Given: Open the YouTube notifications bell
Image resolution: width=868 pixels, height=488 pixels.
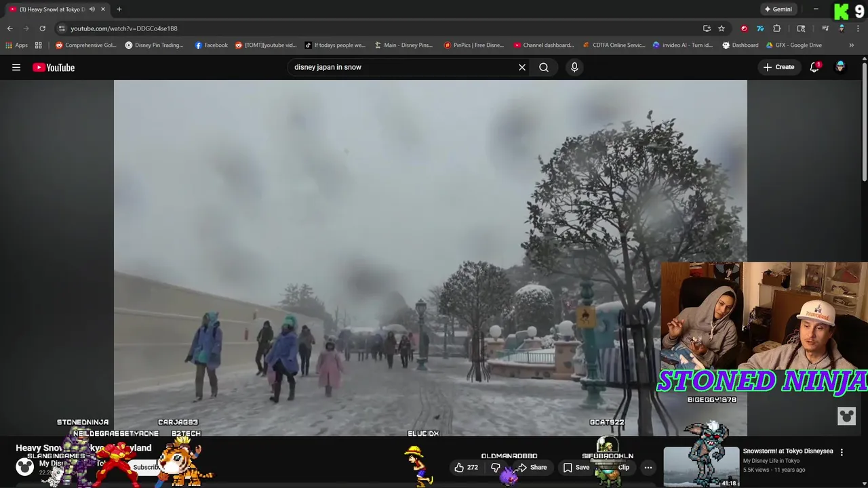Looking at the screenshot, I should 814,67.
